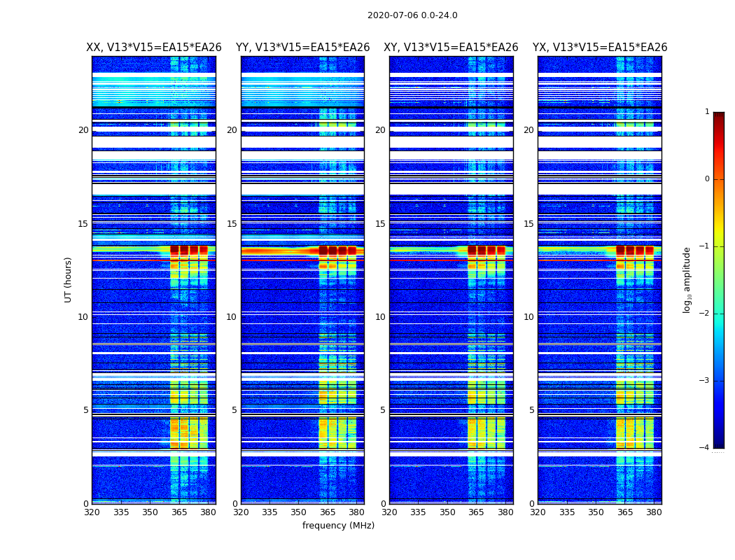Click the YX, V13*V15=EA15*EA26 panel title

pyautogui.click(x=599, y=48)
